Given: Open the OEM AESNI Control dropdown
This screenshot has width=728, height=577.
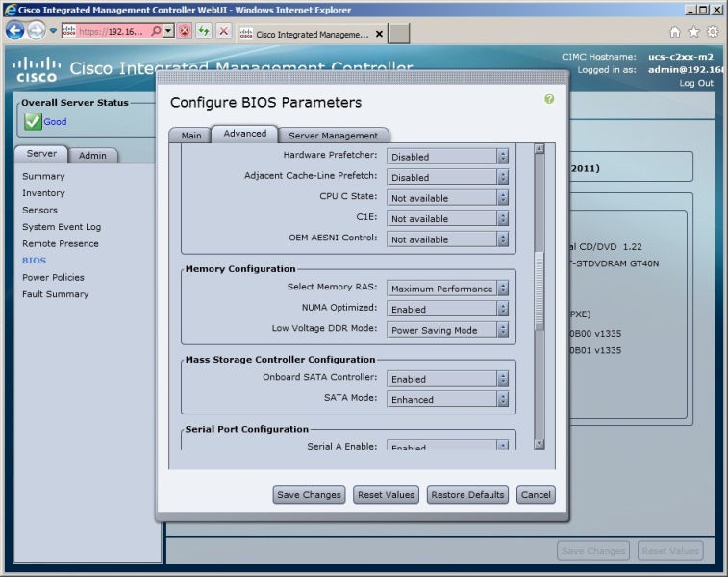Looking at the screenshot, I should tap(447, 239).
